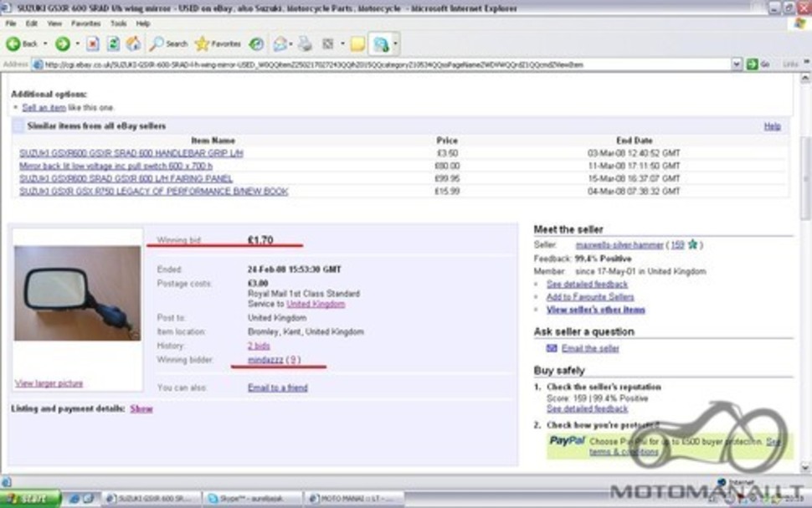Refresh the page with the Refresh icon
This screenshot has height=508, width=812.
tap(113, 44)
